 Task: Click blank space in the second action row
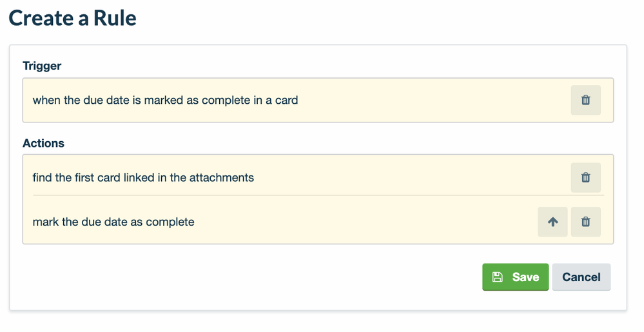361,222
